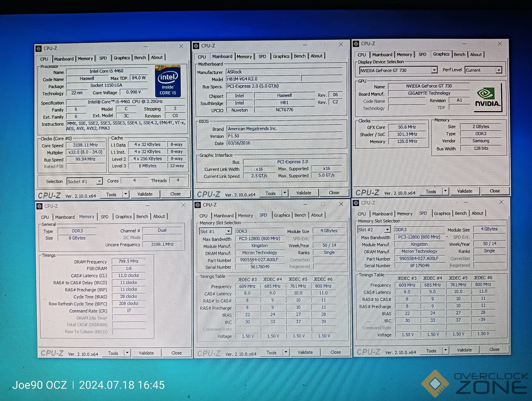Expand the Tools arrow in the Mainboard window
532x401 pixels.
point(285,193)
